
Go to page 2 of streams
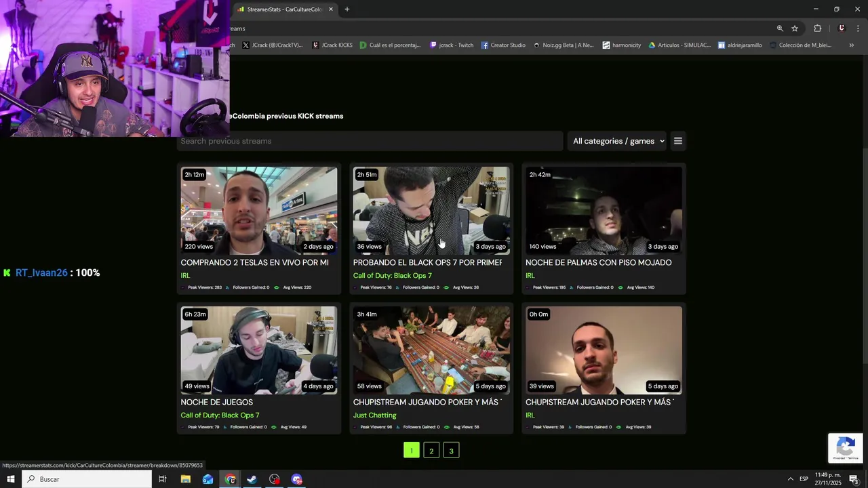pyautogui.click(x=431, y=450)
